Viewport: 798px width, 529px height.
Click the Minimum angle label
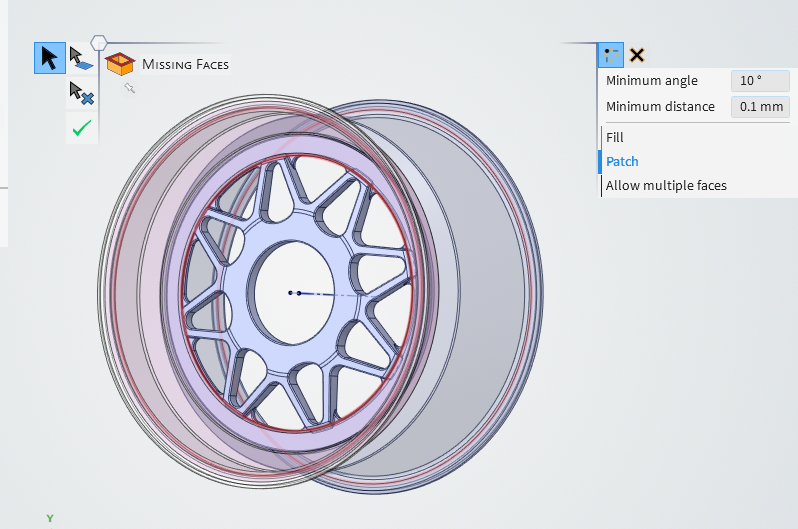[652, 81]
